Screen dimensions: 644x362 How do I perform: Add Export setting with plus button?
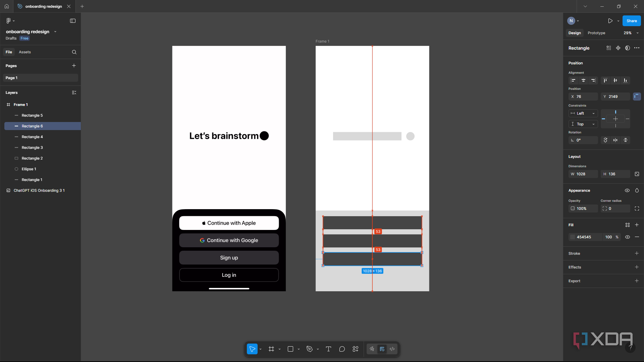[x=637, y=281]
